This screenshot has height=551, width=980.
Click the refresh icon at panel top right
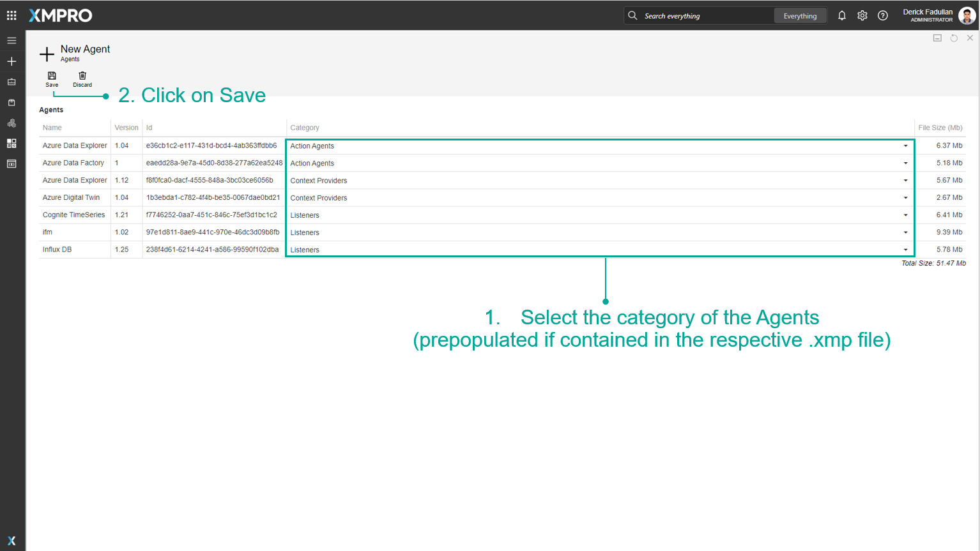(x=954, y=38)
